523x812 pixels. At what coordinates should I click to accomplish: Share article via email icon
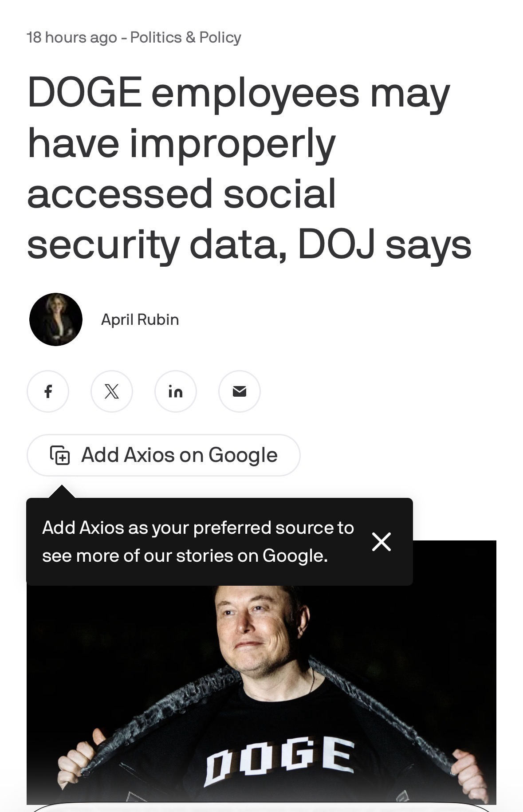[240, 391]
